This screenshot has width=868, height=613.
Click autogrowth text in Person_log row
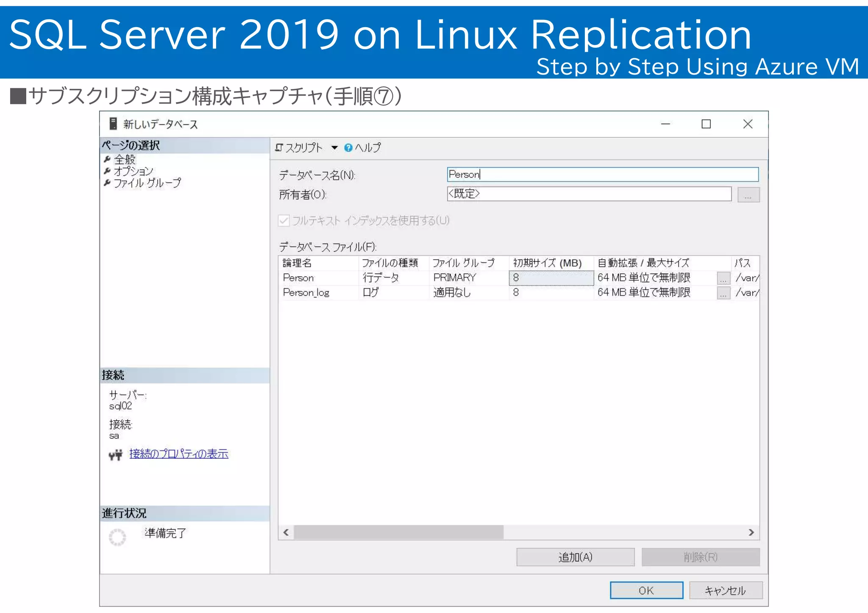tap(644, 293)
